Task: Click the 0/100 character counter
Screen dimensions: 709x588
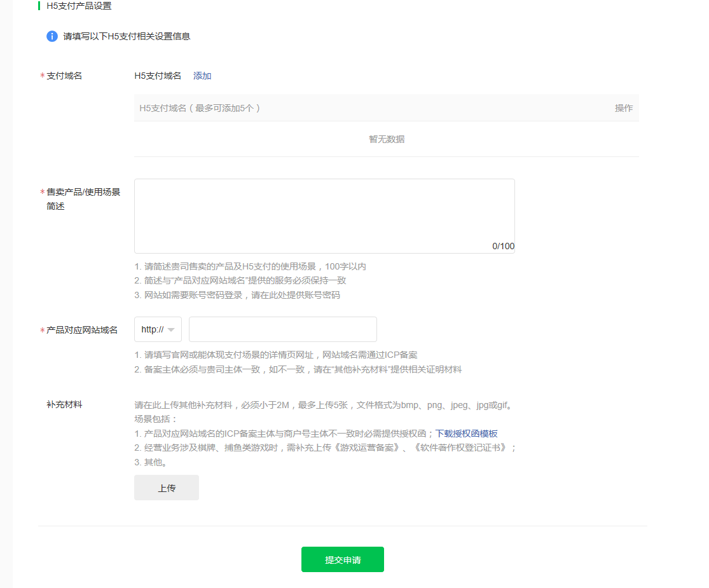Action: [x=504, y=246]
